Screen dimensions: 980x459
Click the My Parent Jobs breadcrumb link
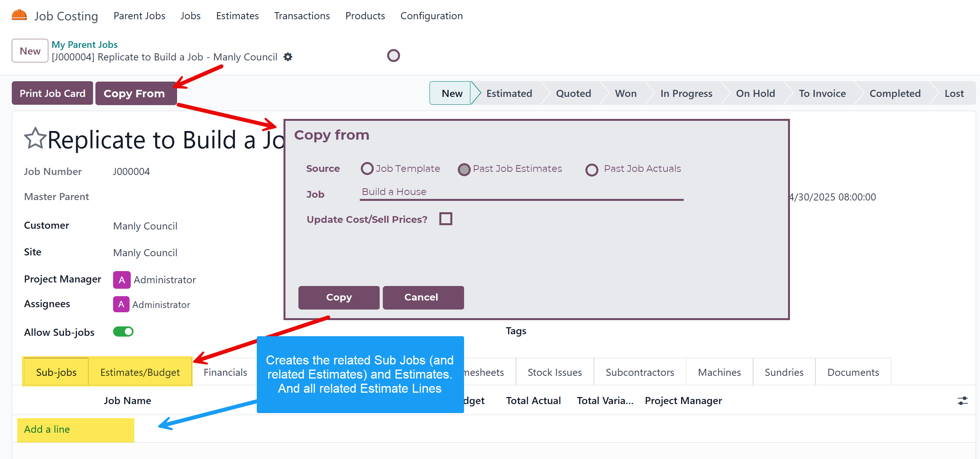click(x=84, y=44)
